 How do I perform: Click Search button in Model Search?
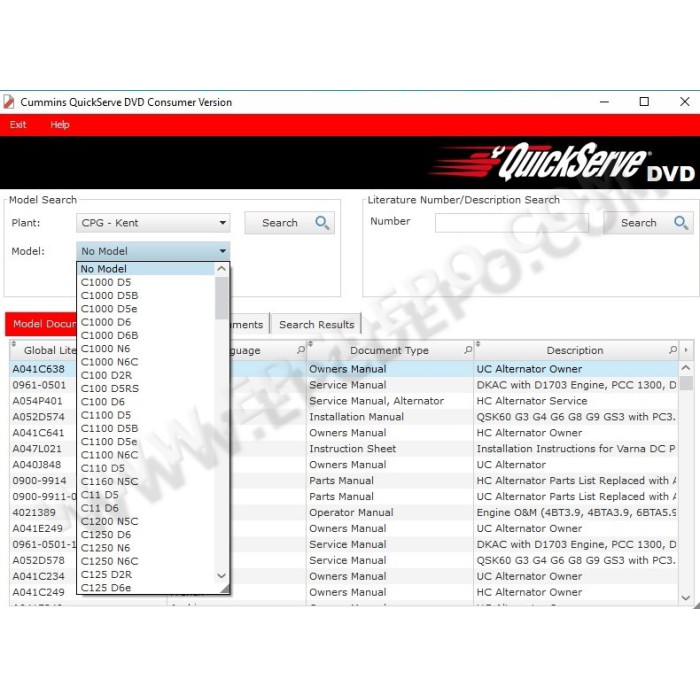coord(289,223)
